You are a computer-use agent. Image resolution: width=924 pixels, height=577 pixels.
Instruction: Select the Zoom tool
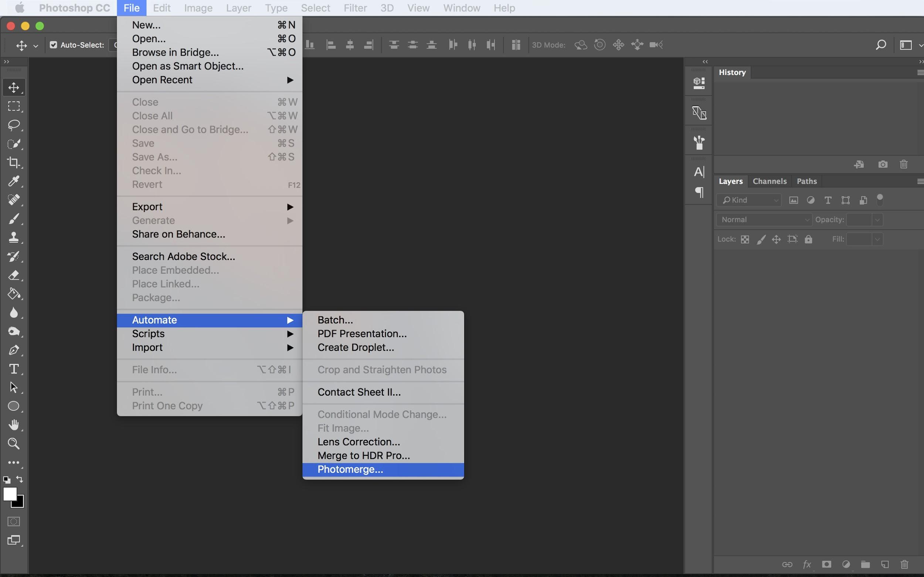coord(14,443)
